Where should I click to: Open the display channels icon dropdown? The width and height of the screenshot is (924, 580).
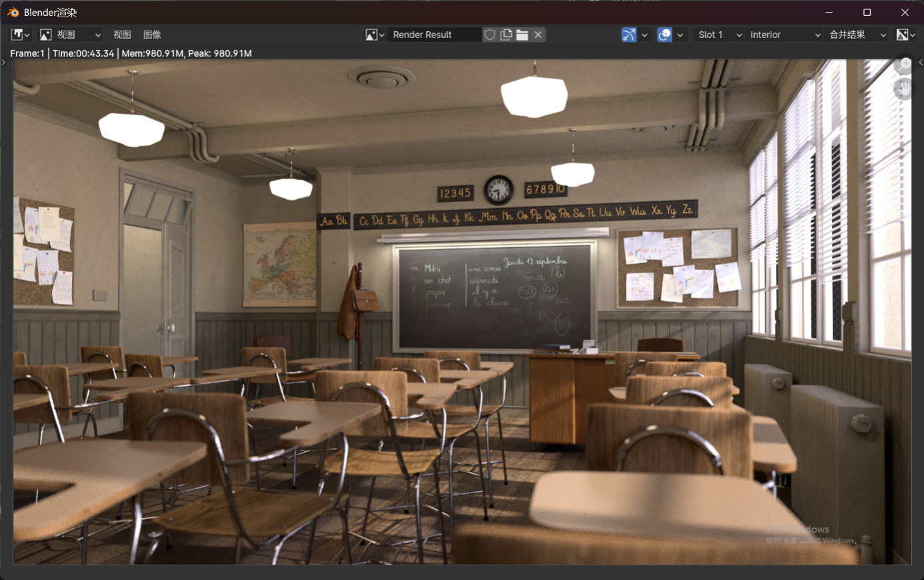(x=906, y=35)
